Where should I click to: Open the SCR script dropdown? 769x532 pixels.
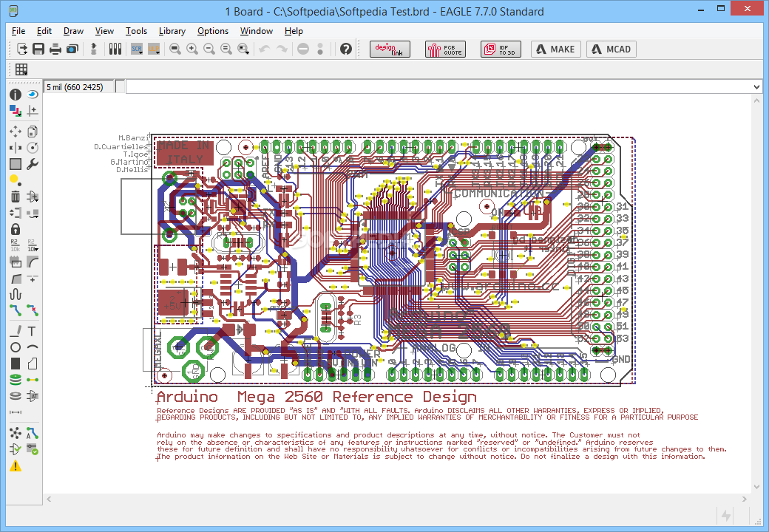(x=137, y=49)
